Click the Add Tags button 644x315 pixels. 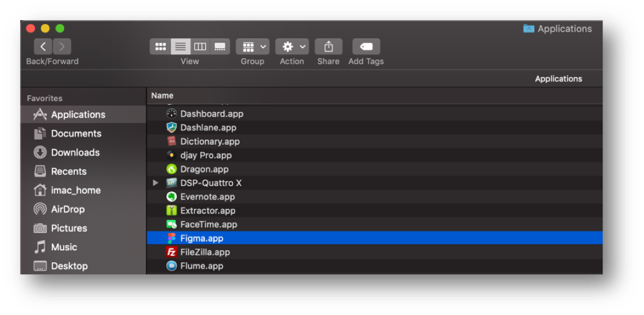[x=366, y=47]
